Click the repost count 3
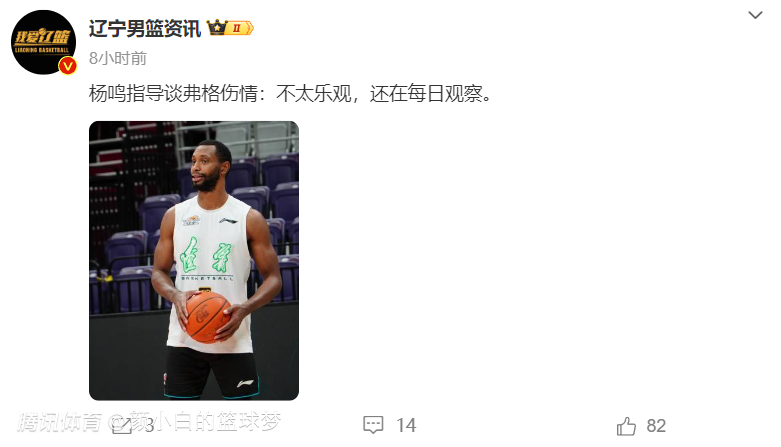Screen dimensions: 781x447 pyautogui.click(x=149, y=426)
